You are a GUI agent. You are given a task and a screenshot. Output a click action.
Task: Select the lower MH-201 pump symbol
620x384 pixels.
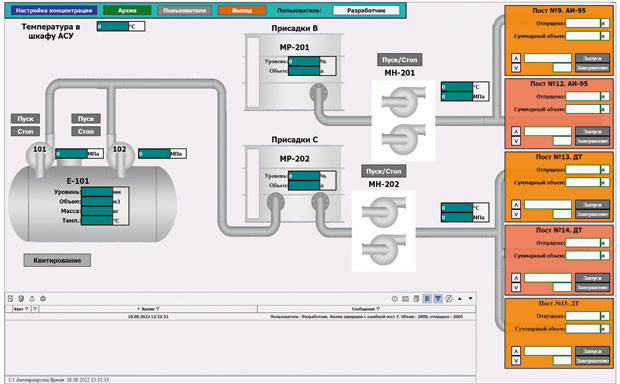point(404,139)
